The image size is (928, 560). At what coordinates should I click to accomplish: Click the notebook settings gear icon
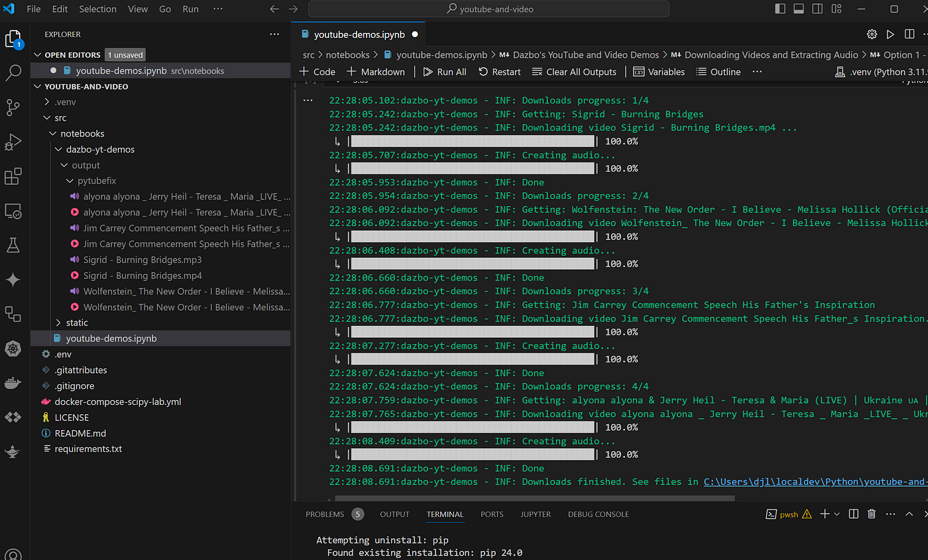(x=872, y=34)
